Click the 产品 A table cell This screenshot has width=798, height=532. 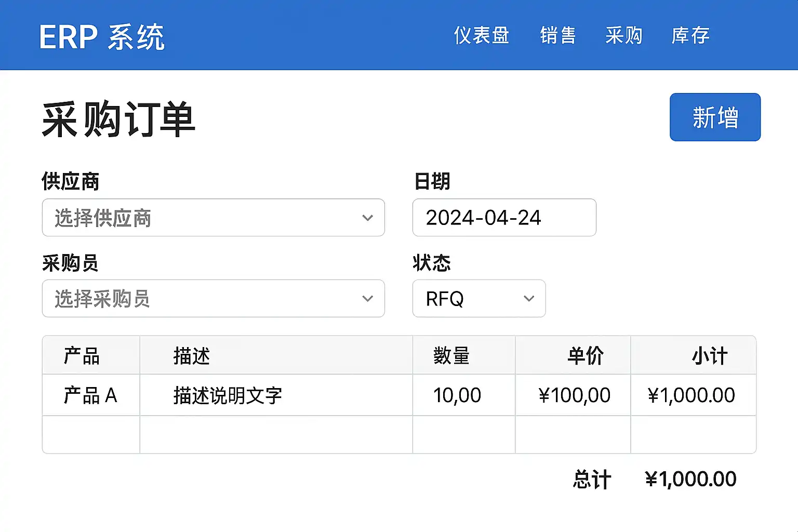[x=90, y=395]
